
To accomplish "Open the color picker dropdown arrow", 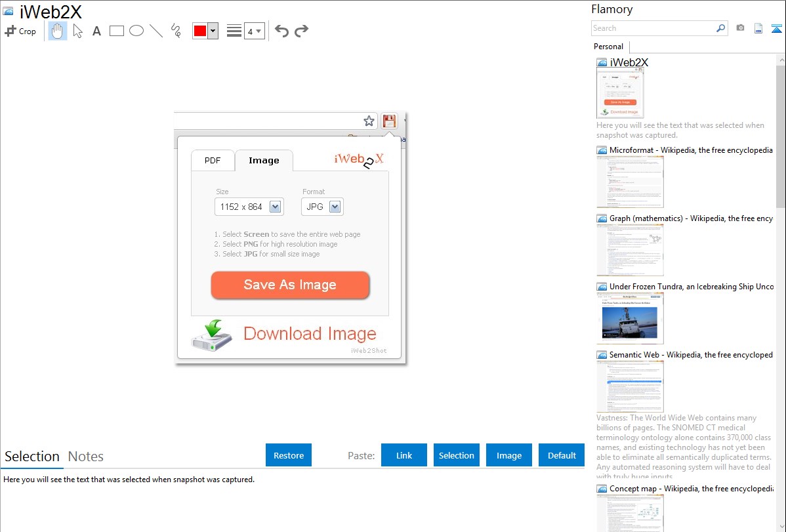I will pos(213,31).
